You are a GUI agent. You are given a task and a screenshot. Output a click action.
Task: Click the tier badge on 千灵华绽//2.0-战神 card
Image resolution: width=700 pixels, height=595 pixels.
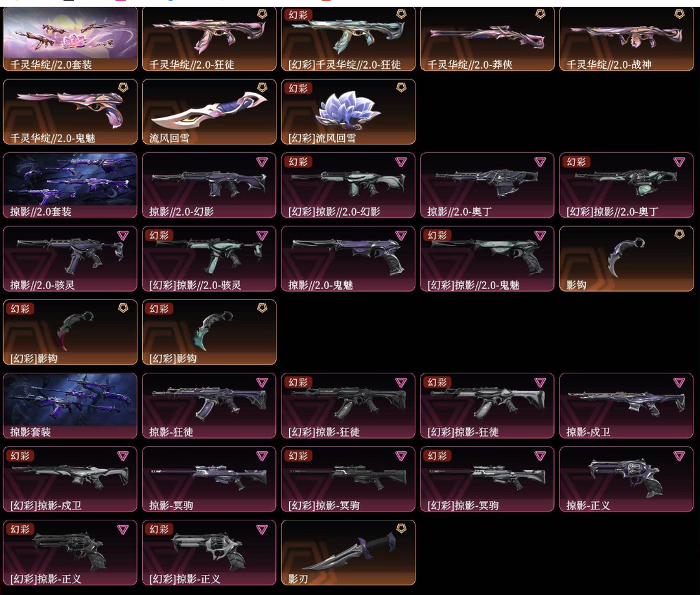(679, 14)
